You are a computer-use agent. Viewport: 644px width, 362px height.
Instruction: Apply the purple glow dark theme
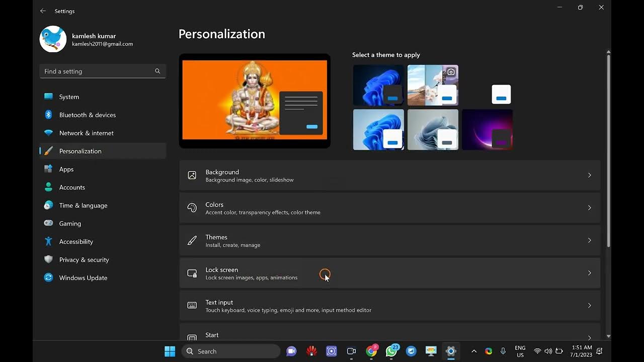tap(487, 130)
